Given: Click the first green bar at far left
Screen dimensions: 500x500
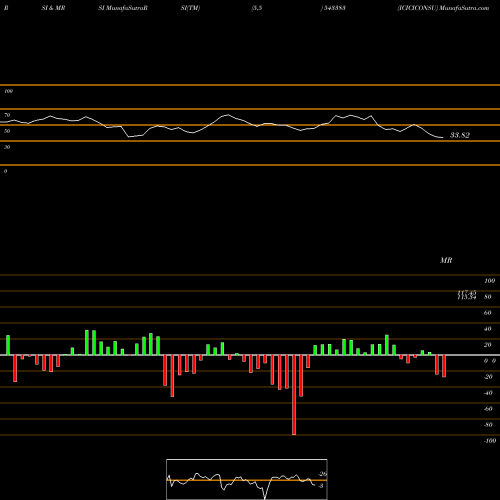Looking at the screenshot, I should point(8,345).
